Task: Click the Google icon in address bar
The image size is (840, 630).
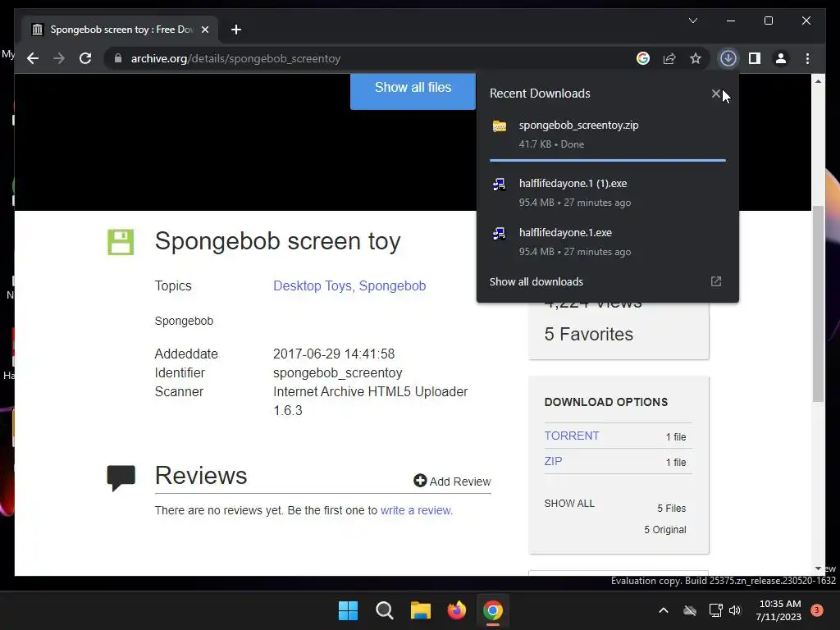Action: click(x=643, y=58)
